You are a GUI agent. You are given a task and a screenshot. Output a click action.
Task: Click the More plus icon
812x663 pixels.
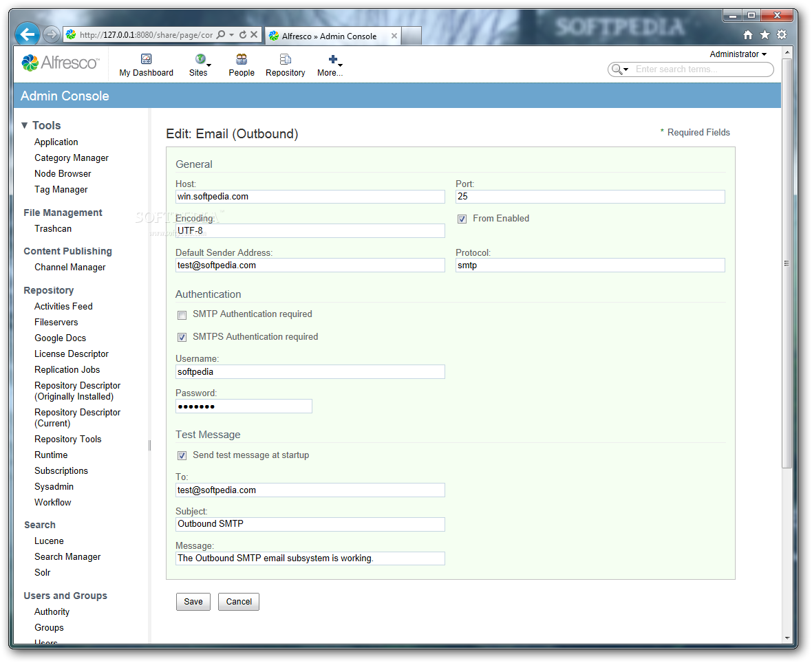tap(333, 59)
